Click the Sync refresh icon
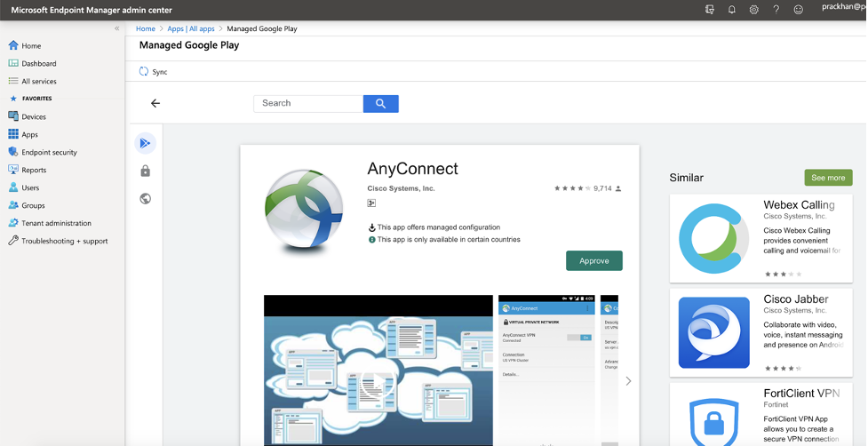Screen dimensions: 868x446 click(x=144, y=71)
